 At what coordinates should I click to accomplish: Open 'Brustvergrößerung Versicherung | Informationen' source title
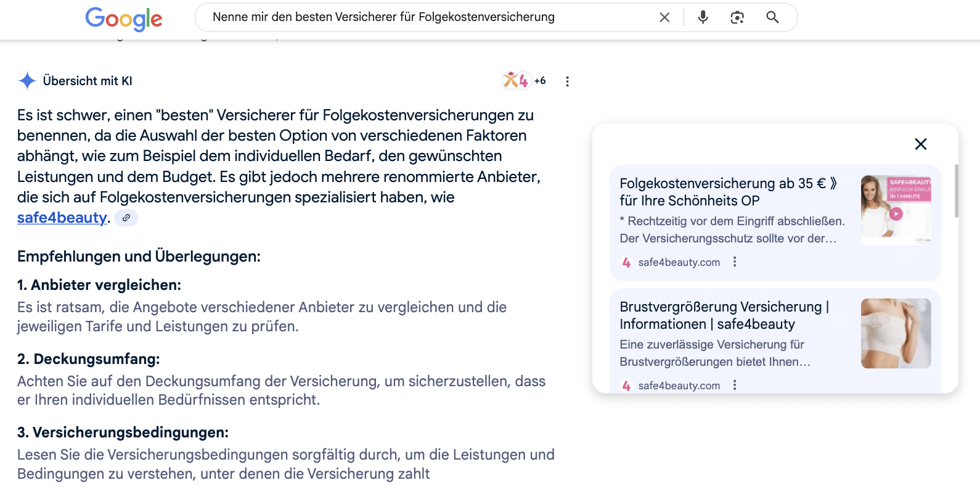[x=724, y=315]
